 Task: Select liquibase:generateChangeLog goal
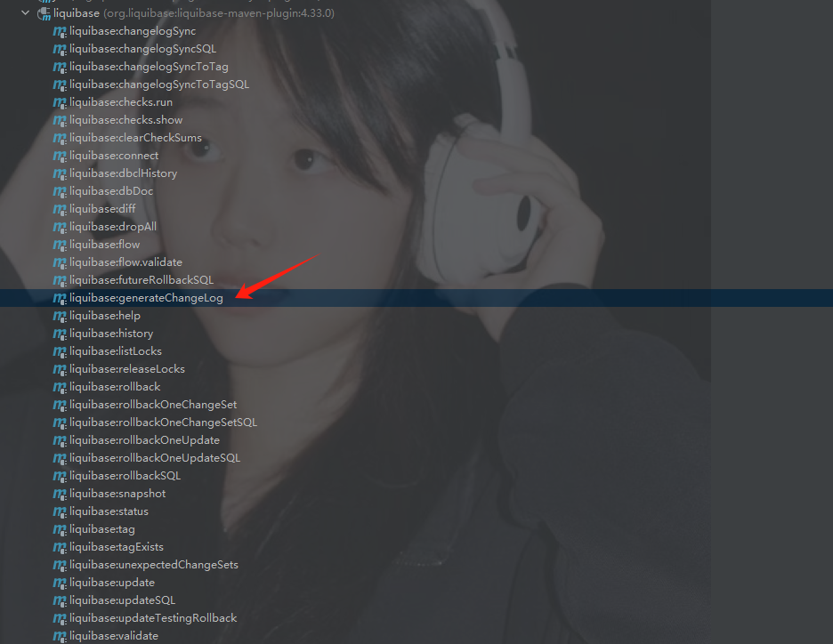click(x=146, y=298)
